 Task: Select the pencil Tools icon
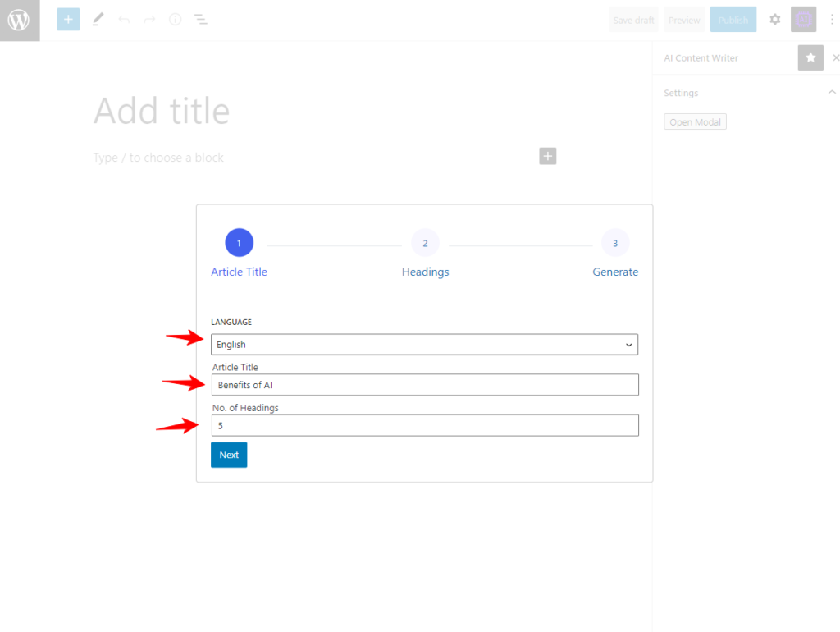click(x=98, y=19)
